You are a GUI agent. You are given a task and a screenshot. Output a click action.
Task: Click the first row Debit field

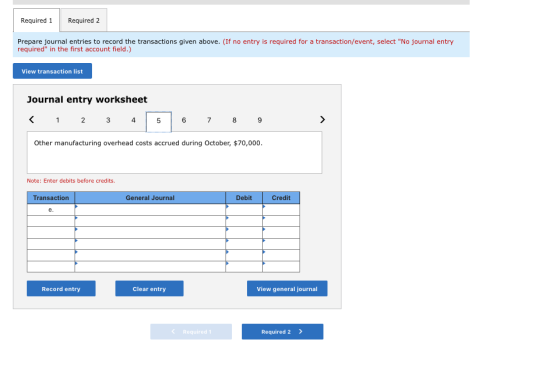[244, 210]
